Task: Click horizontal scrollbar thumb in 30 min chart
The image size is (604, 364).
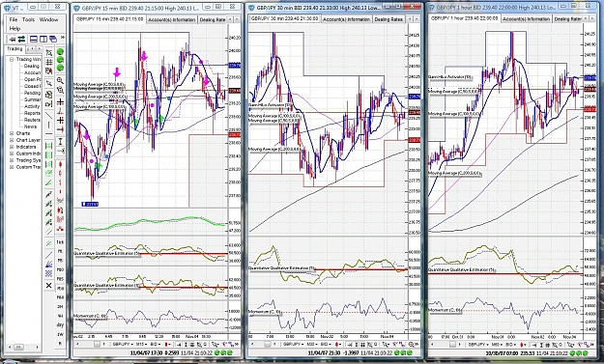Action: coord(268,344)
